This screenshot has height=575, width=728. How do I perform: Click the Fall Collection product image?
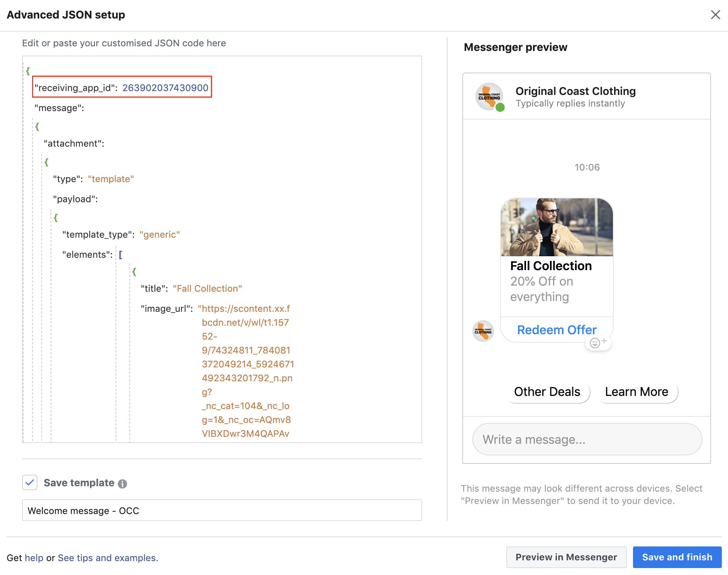(x=557, y=227)
